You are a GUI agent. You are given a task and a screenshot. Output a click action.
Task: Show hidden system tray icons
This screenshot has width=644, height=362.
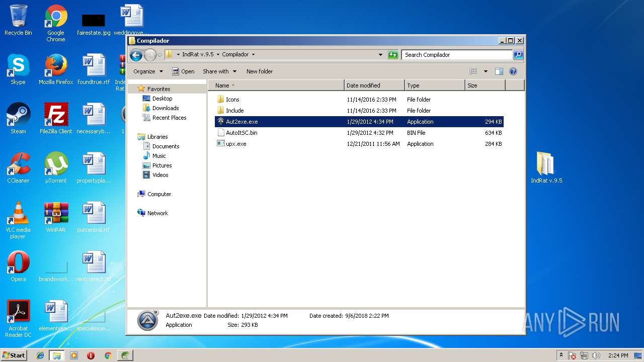(x=561, y=355)
